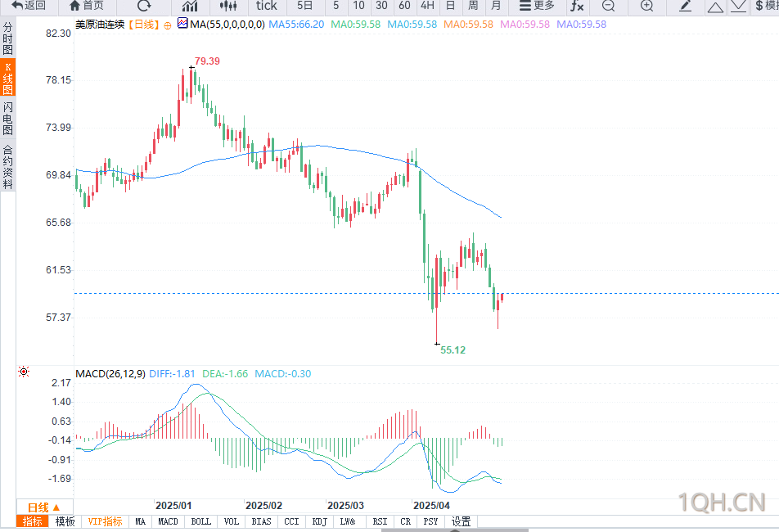
Task: Choose the CCI indicator button
Action: (291, 521)
